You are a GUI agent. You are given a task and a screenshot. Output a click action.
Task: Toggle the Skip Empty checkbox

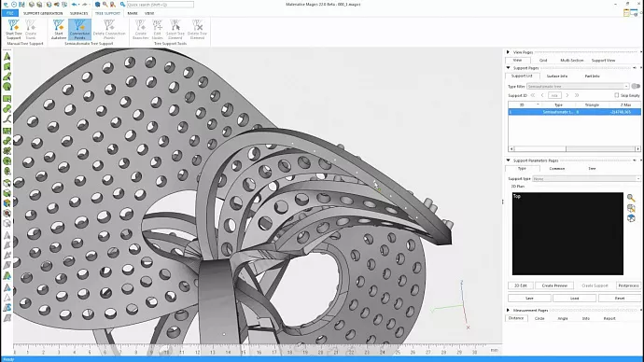[x=617, y=95]
